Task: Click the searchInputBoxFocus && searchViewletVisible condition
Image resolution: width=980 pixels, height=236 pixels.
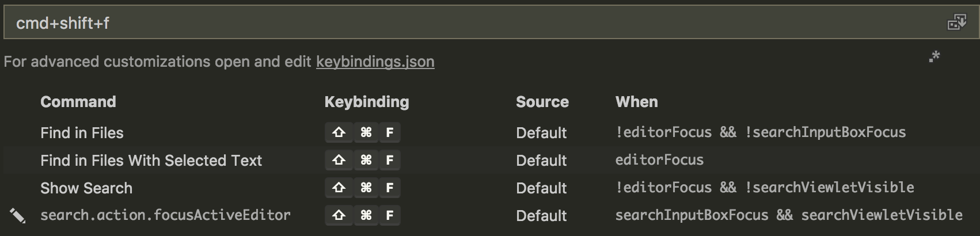Action: tap(789, 215)
